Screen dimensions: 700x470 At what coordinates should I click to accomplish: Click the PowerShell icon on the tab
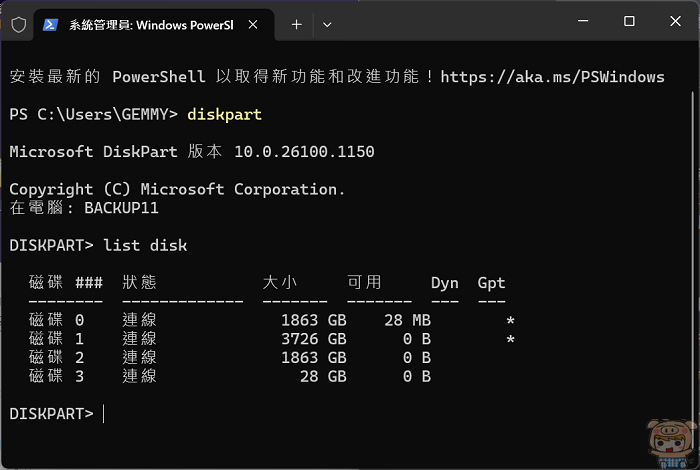point(50,24)
